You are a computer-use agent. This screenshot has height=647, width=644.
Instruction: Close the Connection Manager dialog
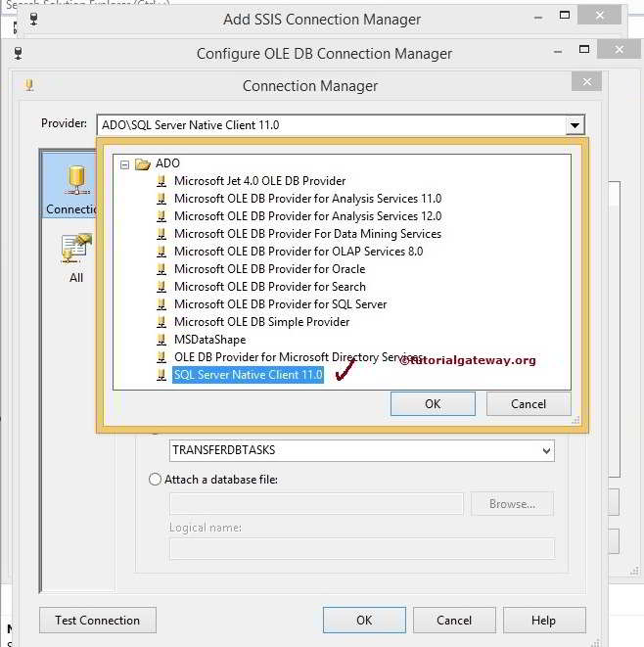[x=586, y=81]
